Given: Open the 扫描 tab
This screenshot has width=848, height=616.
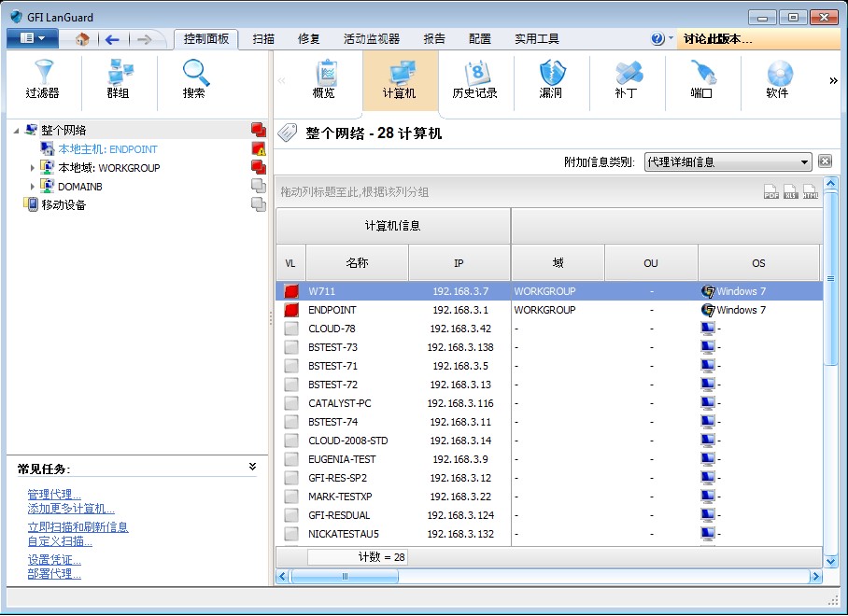Looking at the screenshot, I should click(263, 39).
